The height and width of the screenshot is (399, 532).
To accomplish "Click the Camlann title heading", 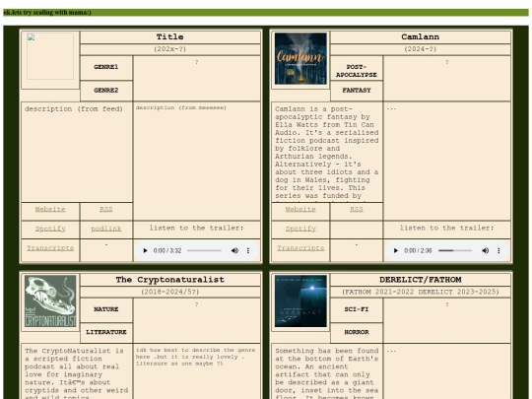I will (x=421, y=37).
